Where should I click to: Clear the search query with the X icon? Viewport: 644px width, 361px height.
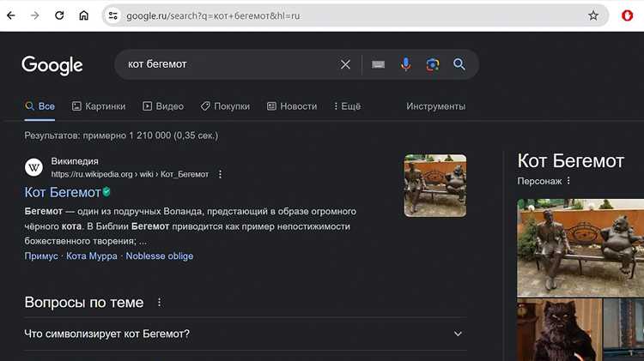(345, 64)
